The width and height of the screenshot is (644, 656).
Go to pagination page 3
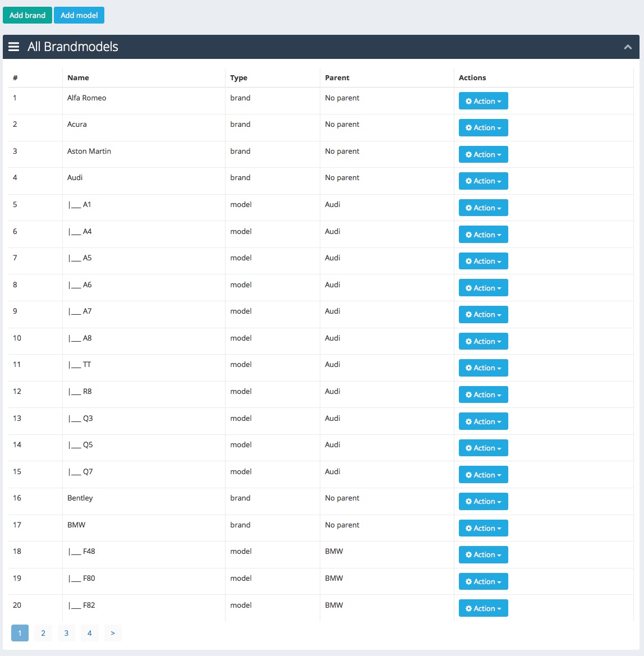(66, 633)
